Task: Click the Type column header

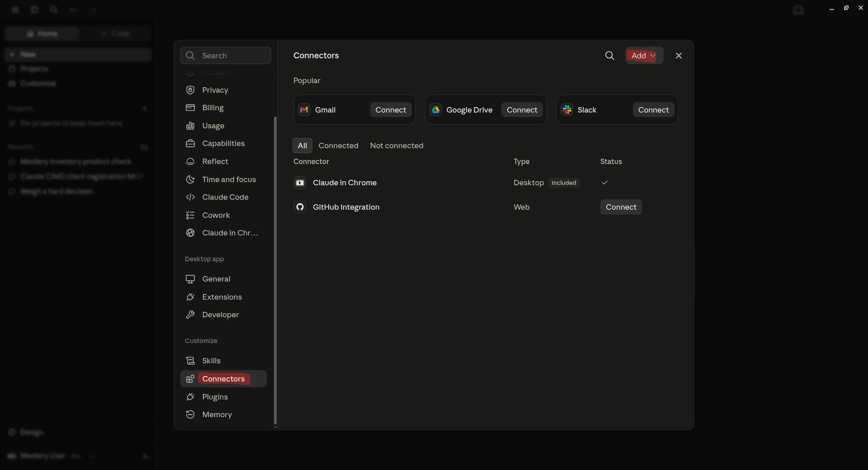Action: (521, 161)
